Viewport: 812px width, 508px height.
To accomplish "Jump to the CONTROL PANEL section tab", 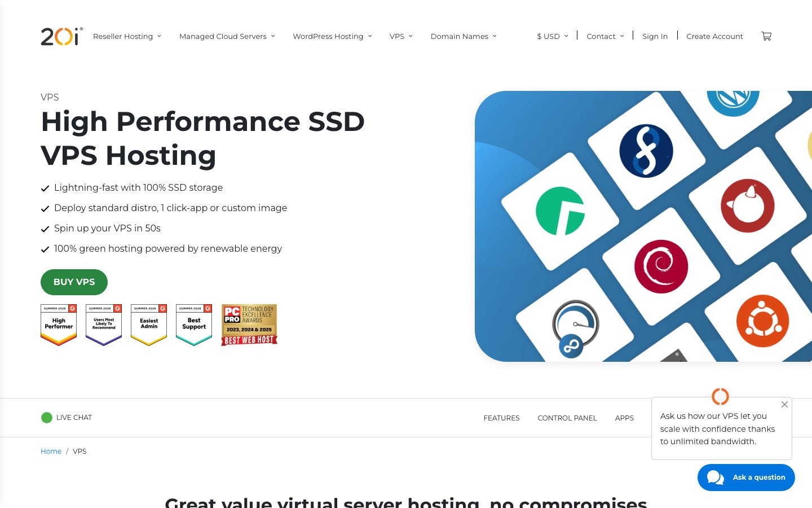I will (x=567, y=418).
